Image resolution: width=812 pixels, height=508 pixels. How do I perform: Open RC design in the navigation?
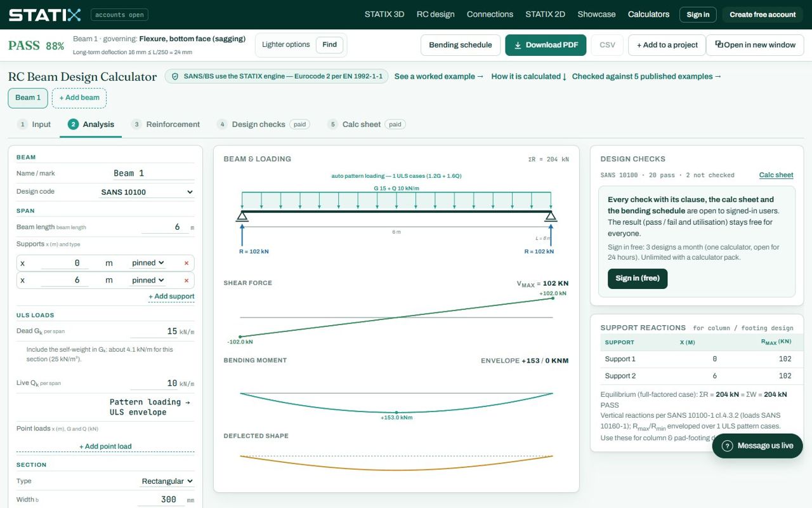point(435,15)
